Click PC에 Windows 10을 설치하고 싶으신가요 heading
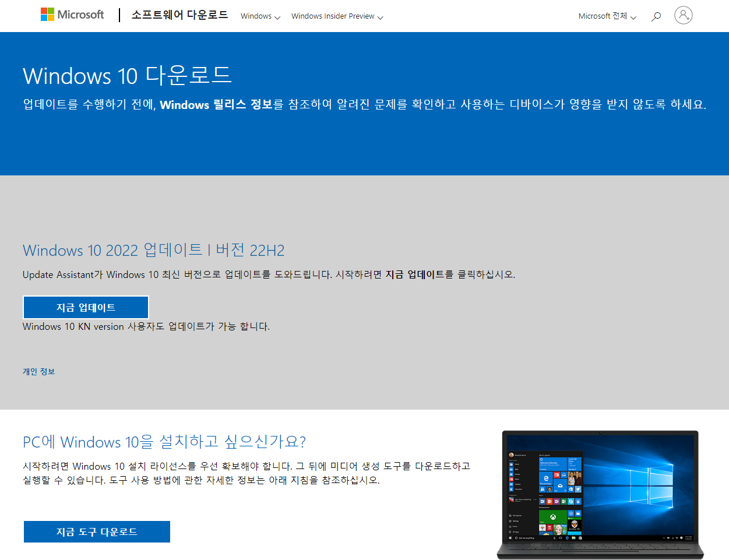This screenshot has width=729, height=560. [164, 442]
